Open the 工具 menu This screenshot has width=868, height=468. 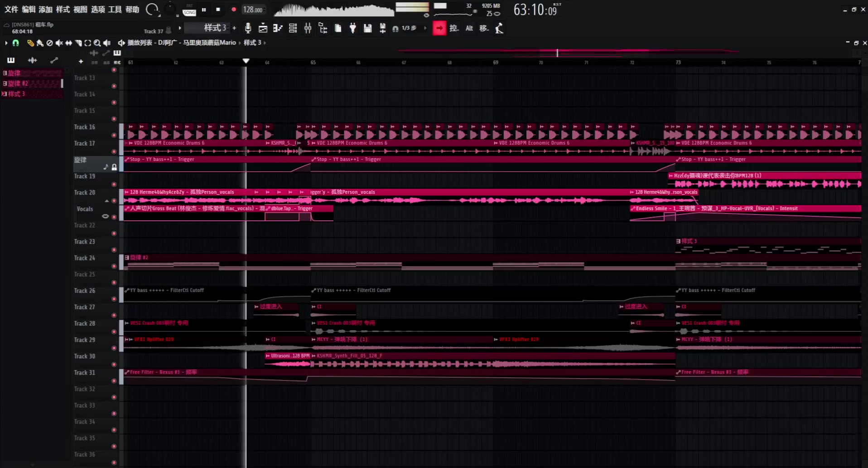[x=115, y=9]
